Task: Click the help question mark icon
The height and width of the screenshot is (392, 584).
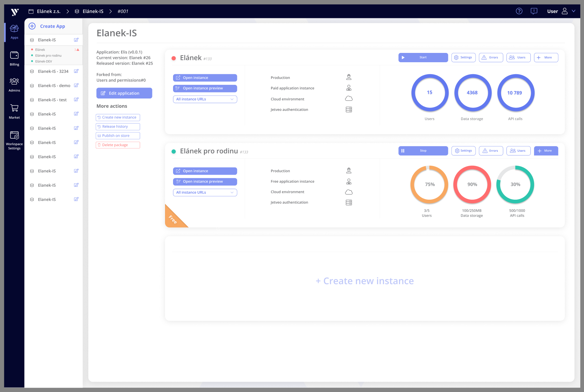Action: coord(519,11)
